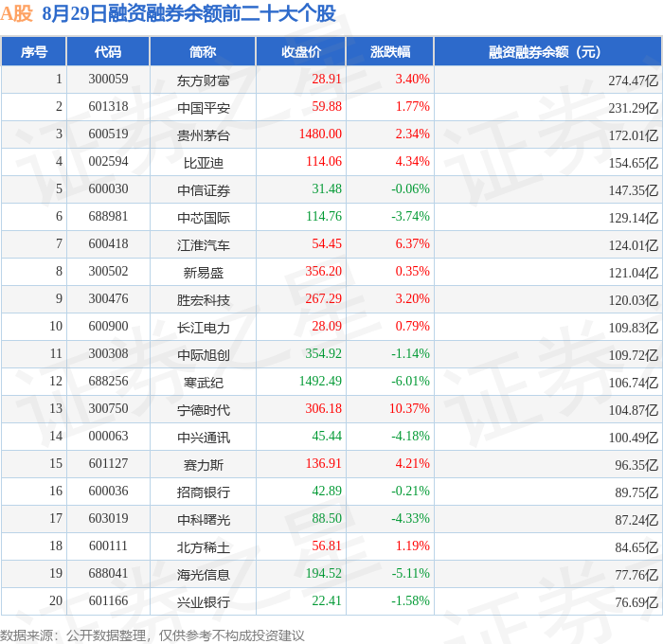Viewport: 663px width, 644px height.
Task: Click stock name 兴业银行
Action: [x=204, y=602]
